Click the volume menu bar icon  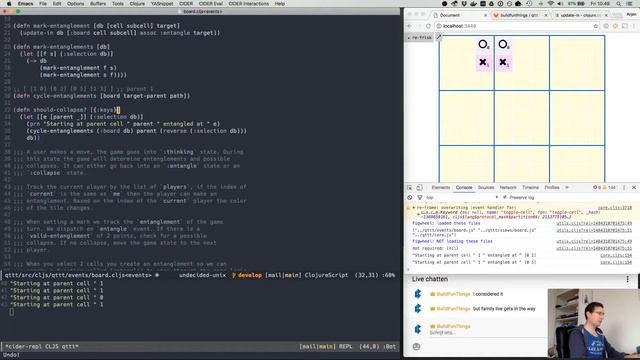point(560,4)
